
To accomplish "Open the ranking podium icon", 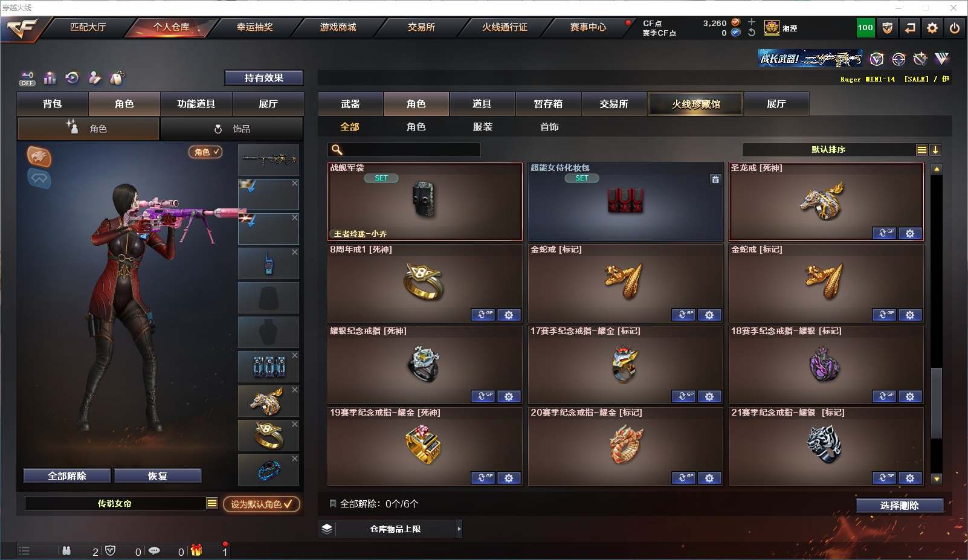I will (x=50, y=78).
